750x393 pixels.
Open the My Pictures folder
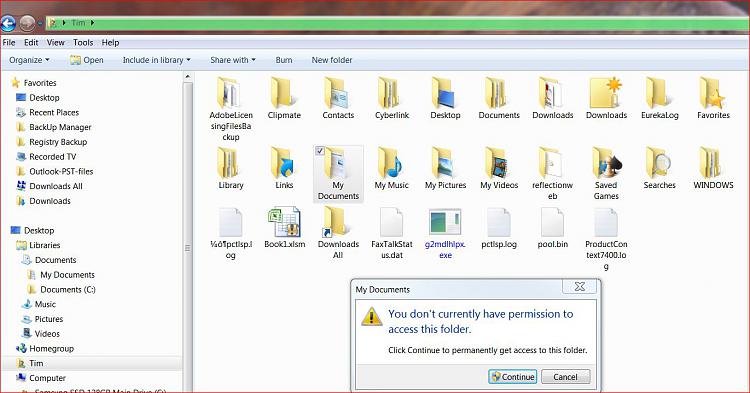pyautogui.click(x=445, y=168)
